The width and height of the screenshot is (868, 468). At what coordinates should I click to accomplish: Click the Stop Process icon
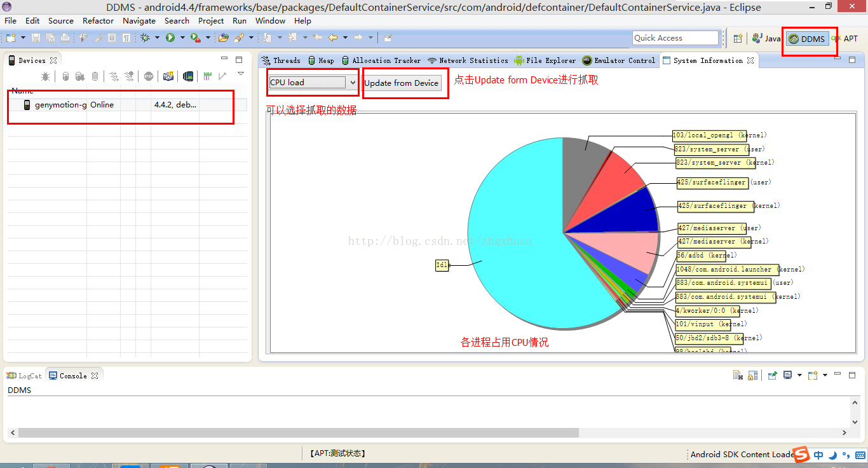pos(149,76)
